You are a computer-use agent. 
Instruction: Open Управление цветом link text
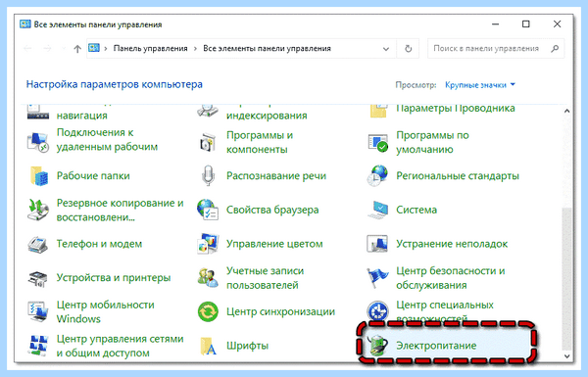(274, 244)
